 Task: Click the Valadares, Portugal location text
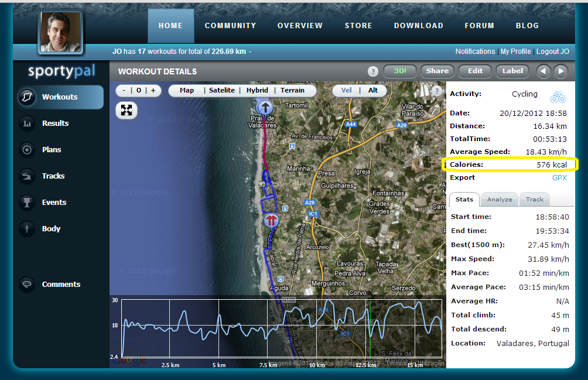[x=532, y=343]
